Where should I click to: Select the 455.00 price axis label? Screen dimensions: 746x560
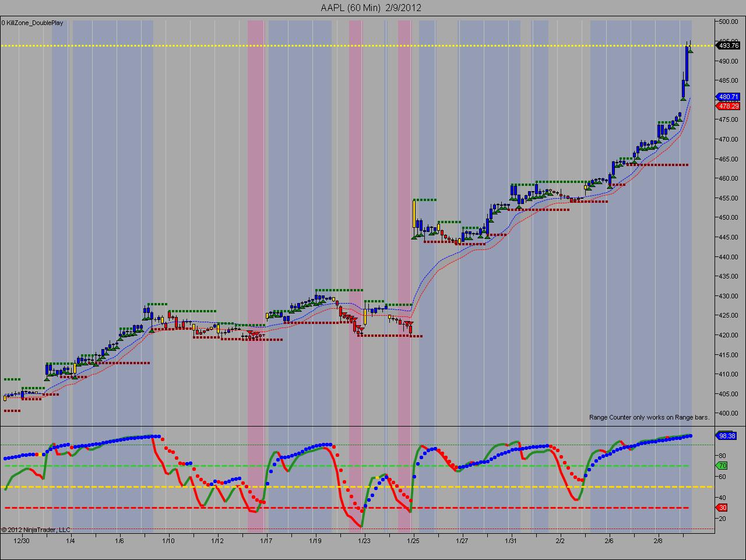(729, 198)
